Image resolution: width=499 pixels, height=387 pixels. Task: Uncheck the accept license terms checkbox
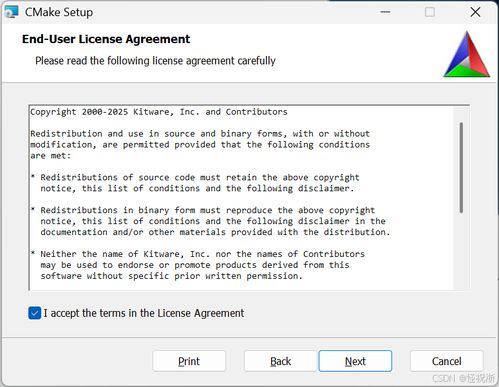tap(35, 313)
